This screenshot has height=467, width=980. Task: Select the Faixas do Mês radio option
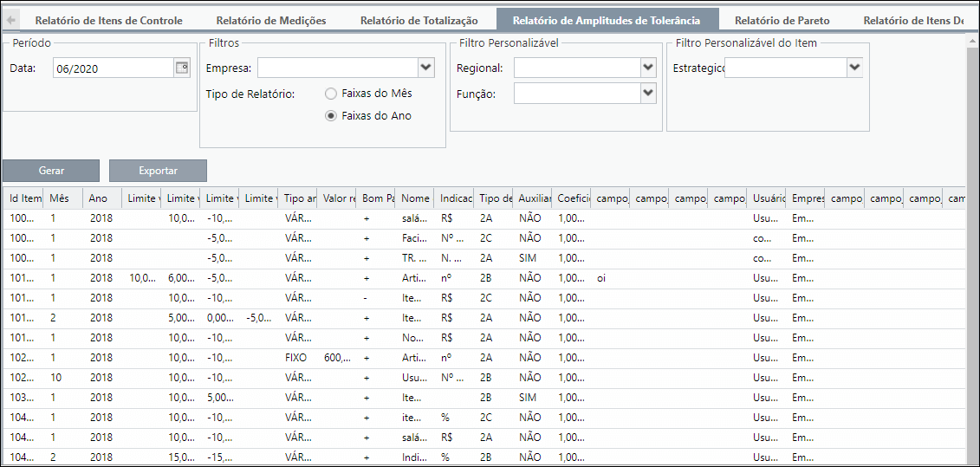[x=331, y=94]
